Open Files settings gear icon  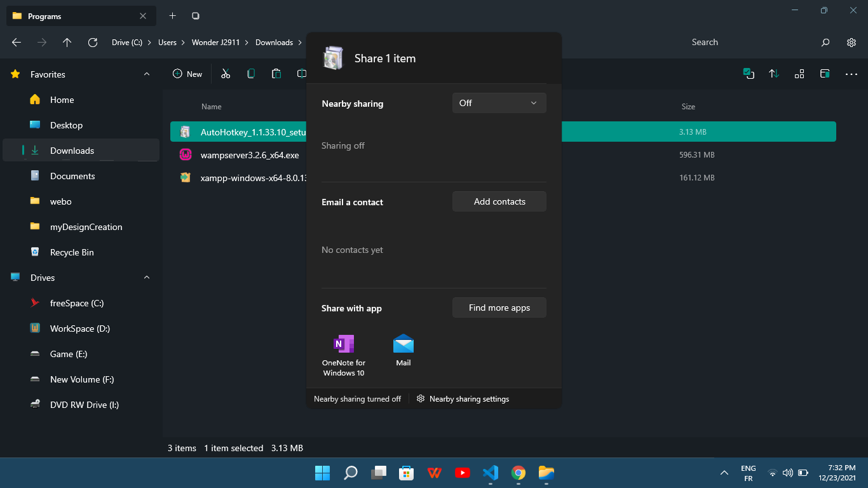tap(851, 43)
